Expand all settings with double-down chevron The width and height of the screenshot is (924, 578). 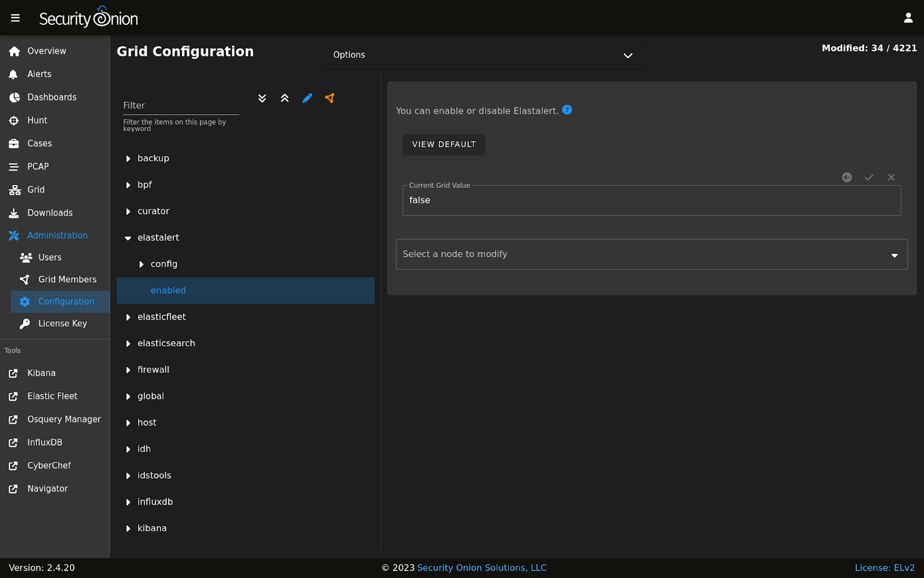tap(262, 98)
